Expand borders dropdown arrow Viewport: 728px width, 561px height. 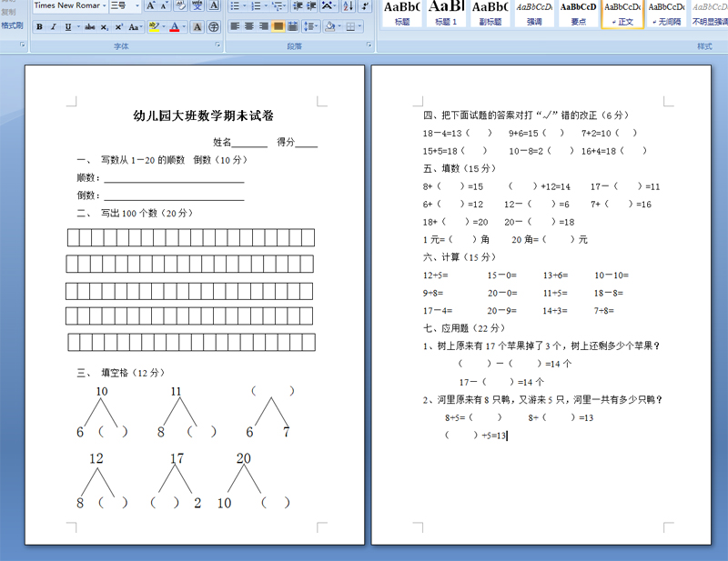pos(359,27)
